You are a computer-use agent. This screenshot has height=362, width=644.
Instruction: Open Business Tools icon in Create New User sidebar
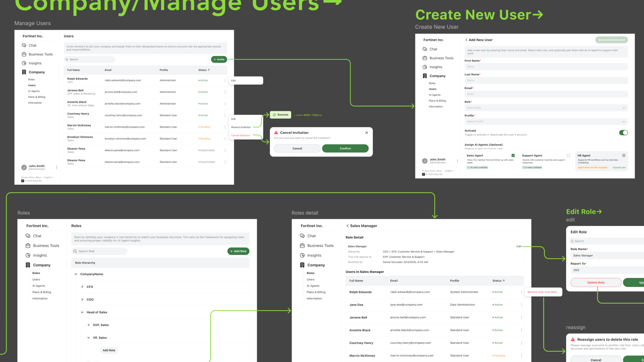point(425,58)
